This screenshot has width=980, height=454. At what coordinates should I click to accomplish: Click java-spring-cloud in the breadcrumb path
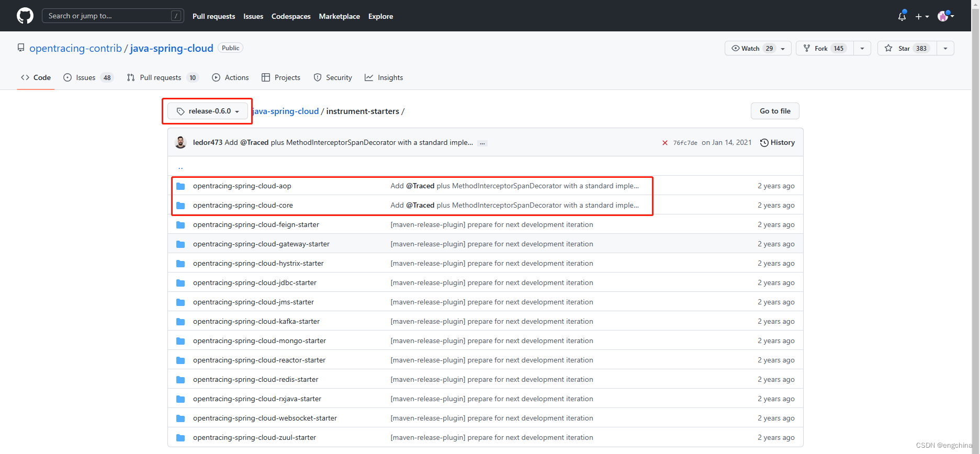click(286, 111)
